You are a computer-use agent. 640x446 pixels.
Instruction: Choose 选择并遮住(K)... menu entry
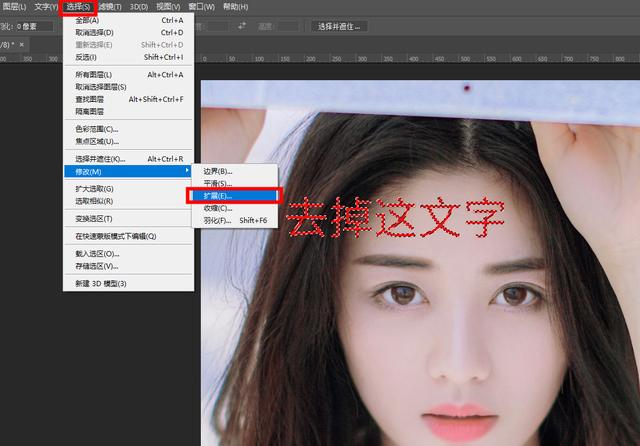point(129,159)
